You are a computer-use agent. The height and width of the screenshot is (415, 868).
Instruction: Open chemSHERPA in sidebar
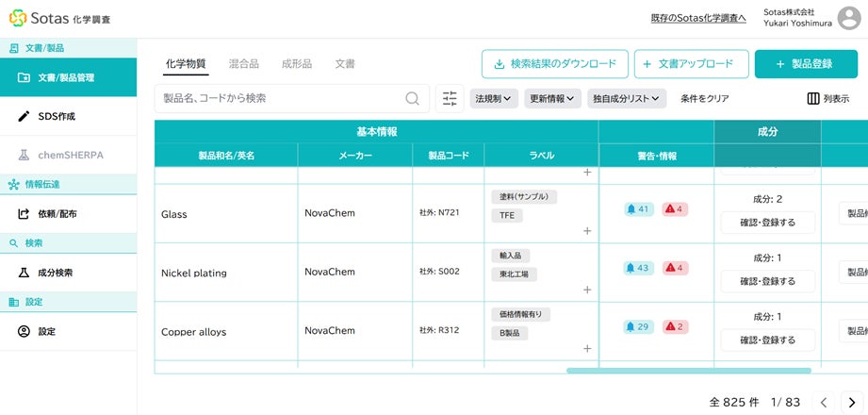pyautogui.click(x=68, y=155)
